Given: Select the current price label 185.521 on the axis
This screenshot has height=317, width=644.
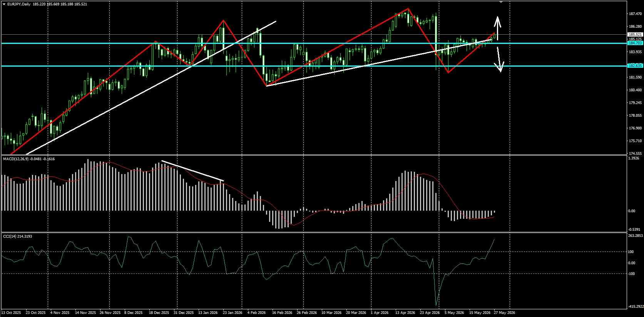Looking at the screenshot, I should (635, 35).
